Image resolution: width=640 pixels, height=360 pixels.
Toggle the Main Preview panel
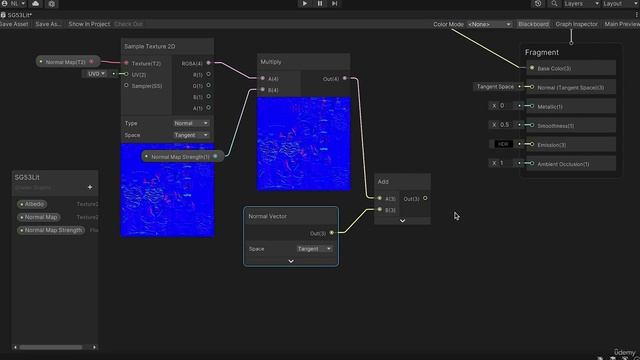[622, 24]
